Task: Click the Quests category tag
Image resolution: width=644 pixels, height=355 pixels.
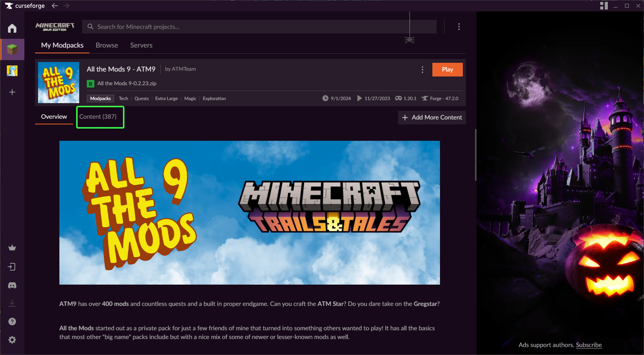Action: click(x=142, y=99)
